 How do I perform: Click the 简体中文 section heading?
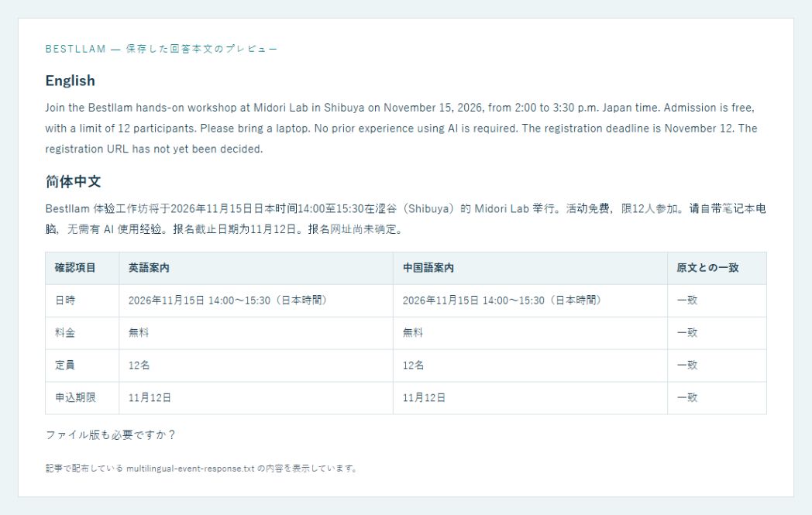pyautogui.click(x=73, y=182)
